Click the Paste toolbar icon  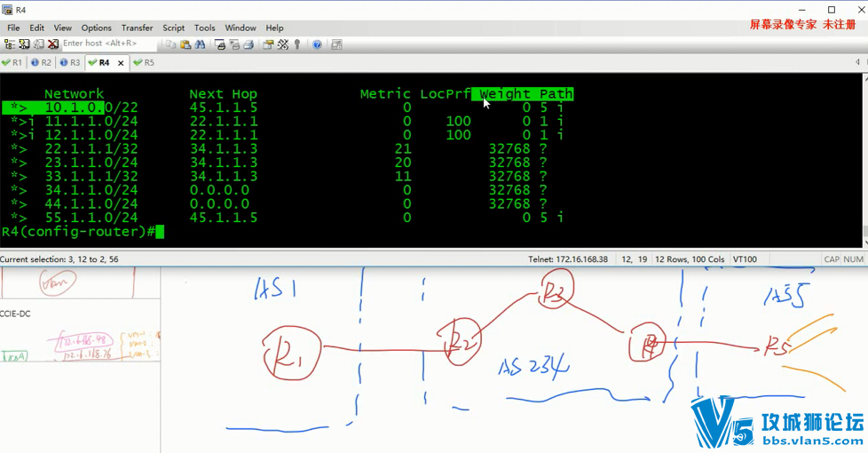pyautogui.click(x=185, y=44)
